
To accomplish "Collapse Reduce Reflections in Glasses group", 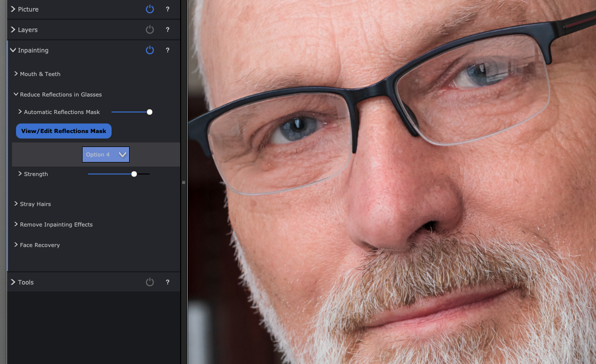I will click(x=16, y=94).
